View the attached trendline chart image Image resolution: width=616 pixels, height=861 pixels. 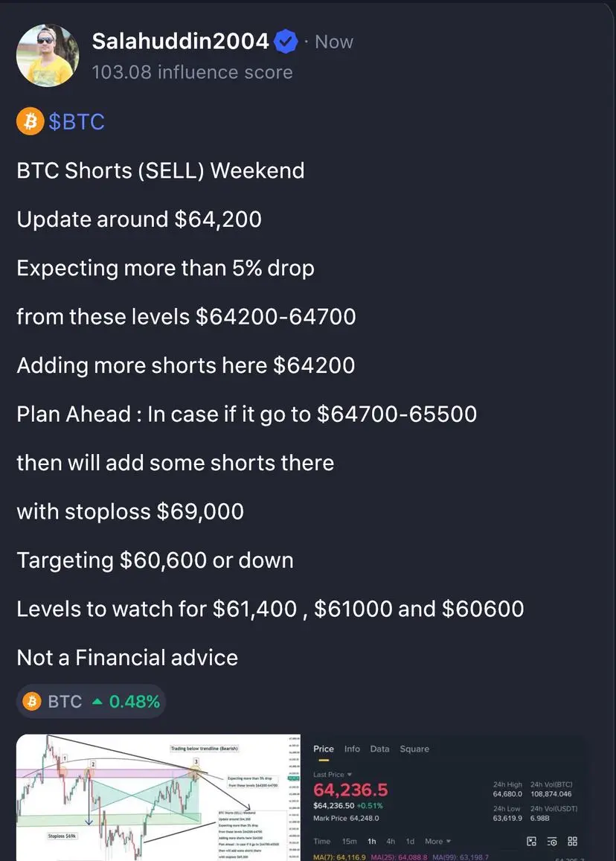click(x=158, y=797)
